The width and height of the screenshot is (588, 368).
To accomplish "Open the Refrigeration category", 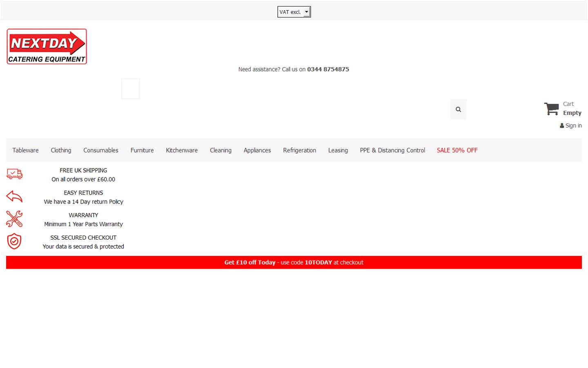I will coord(299,150).
